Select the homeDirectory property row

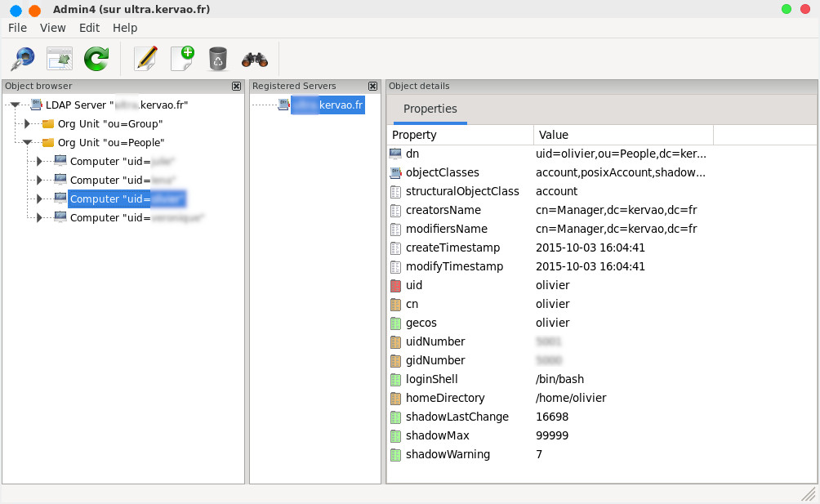tap(445, 398)
